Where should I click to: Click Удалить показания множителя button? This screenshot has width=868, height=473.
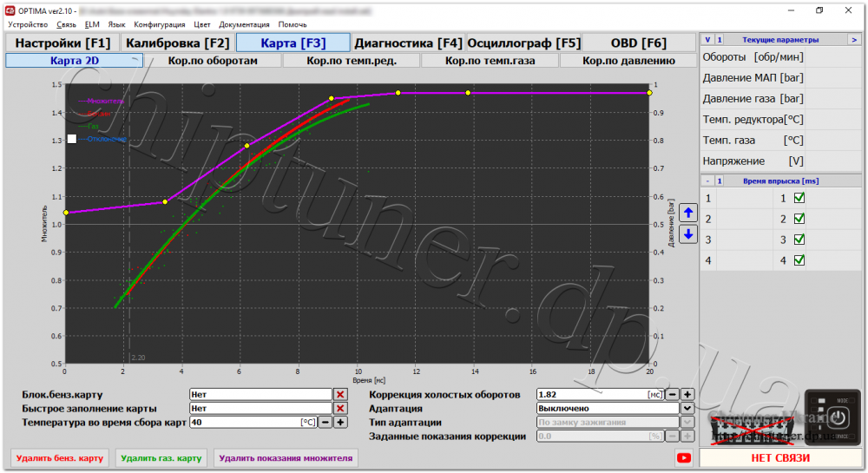click(286, 458)
